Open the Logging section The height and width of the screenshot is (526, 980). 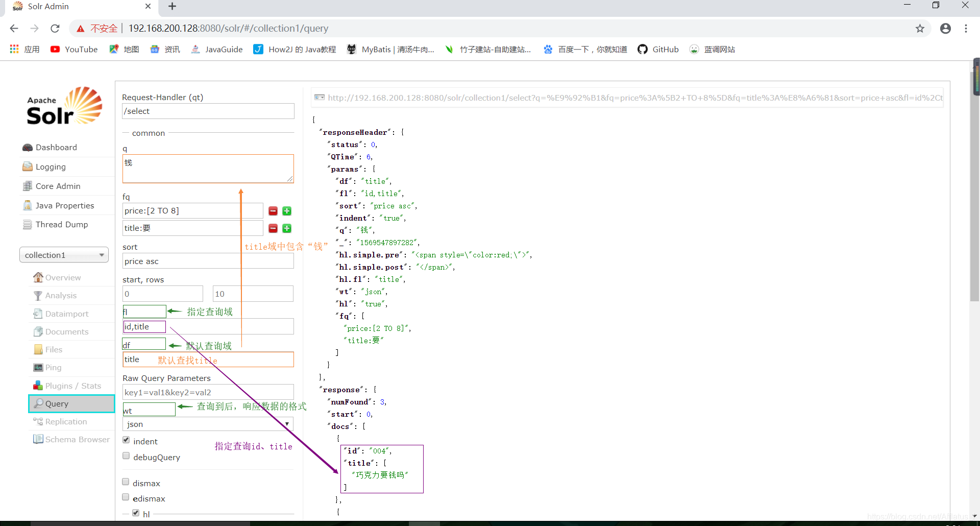(50, 166)
